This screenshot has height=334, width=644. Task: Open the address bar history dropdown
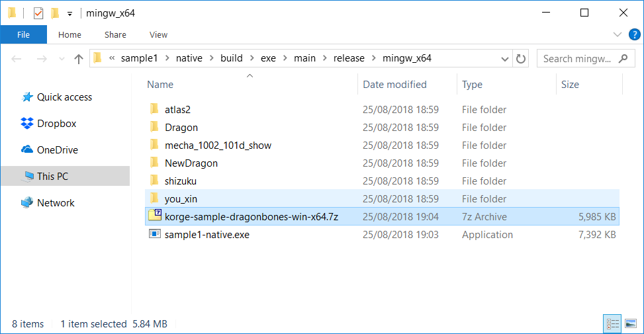tap(505, 59)
